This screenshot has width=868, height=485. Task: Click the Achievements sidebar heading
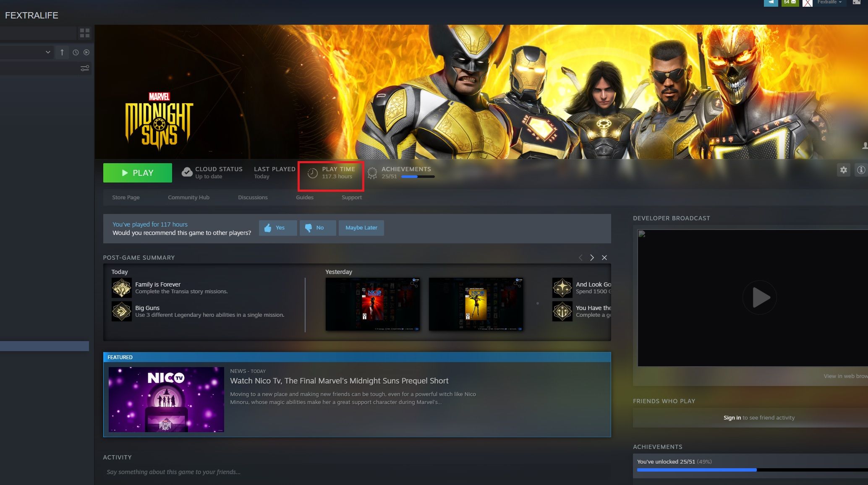tap(657, 447)
